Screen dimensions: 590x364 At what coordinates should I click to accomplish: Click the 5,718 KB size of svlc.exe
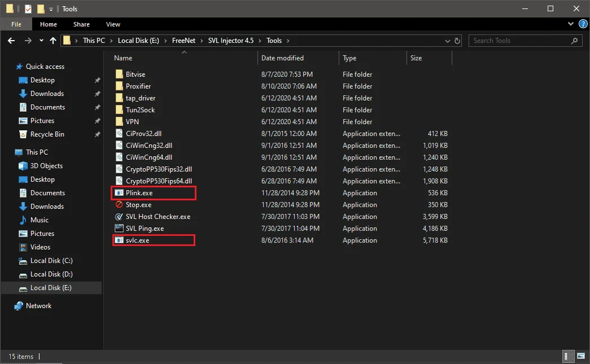coord(435,240)
